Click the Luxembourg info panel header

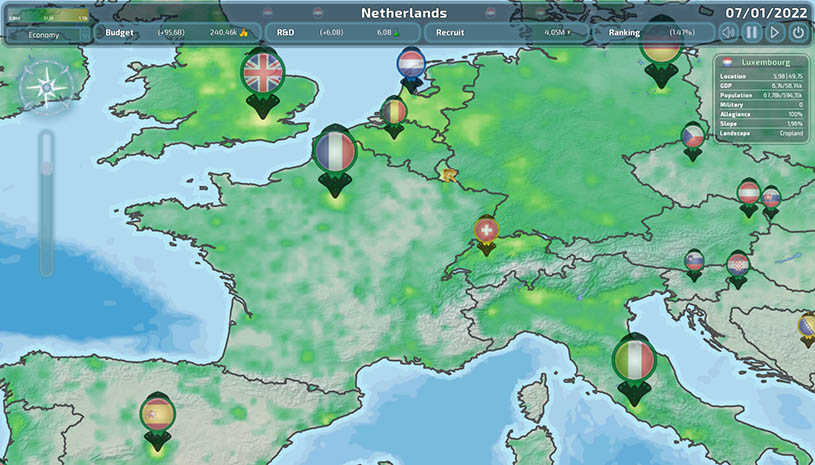pos(762,61)
